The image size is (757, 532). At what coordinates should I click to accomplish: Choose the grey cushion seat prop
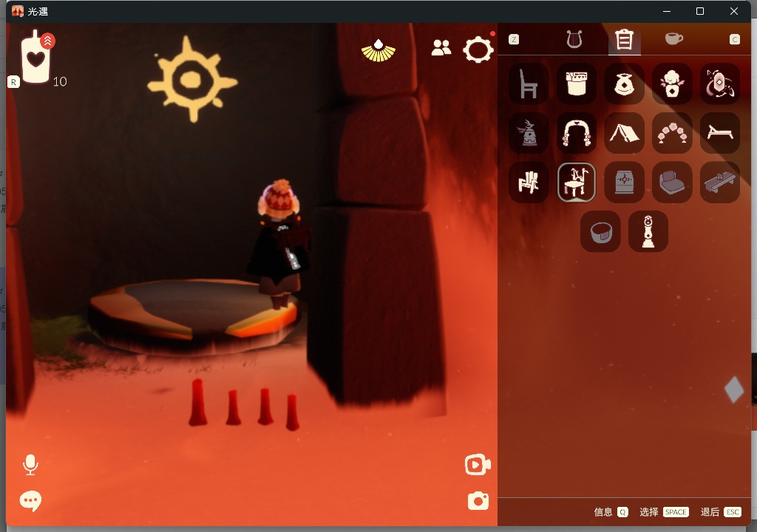(671, 182)
